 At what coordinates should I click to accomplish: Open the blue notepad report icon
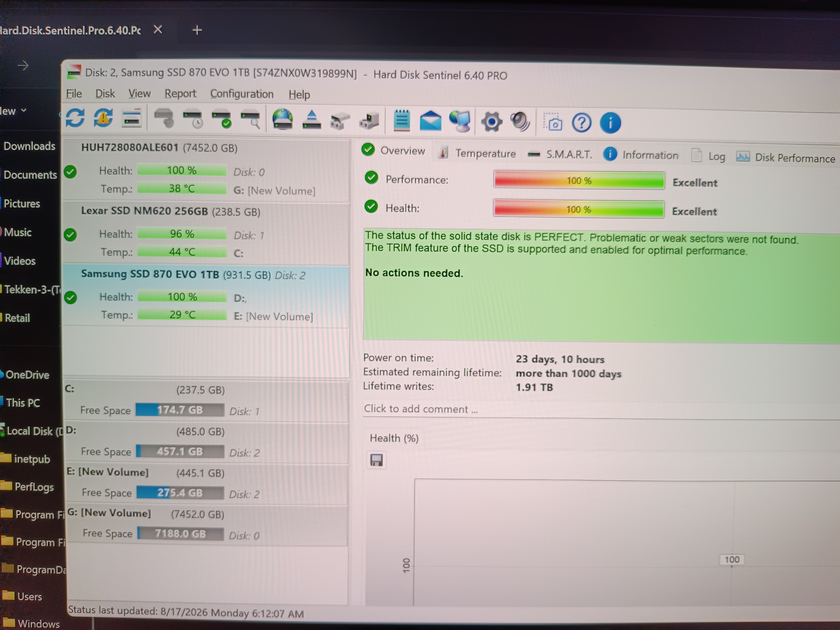click(402, 121)
